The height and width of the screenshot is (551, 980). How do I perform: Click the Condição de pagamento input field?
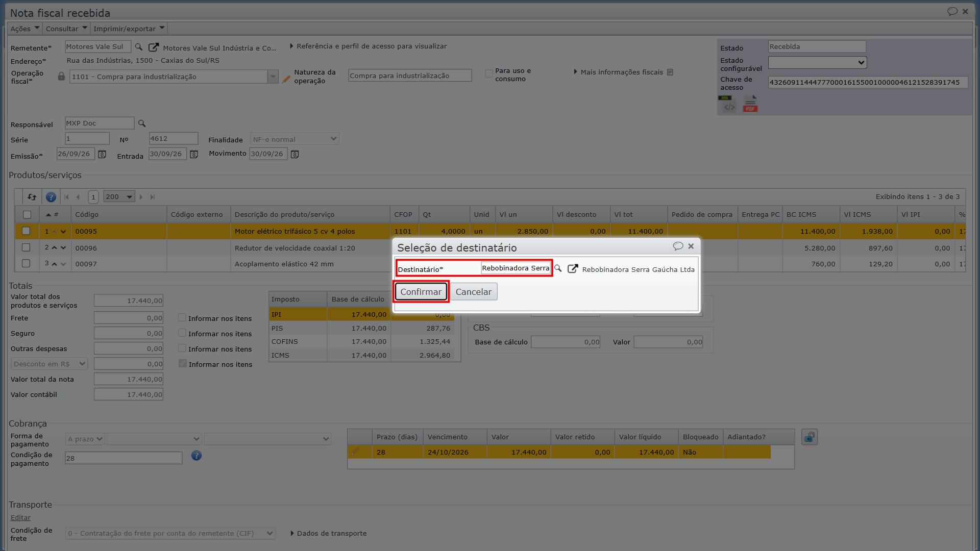point(124,458)
